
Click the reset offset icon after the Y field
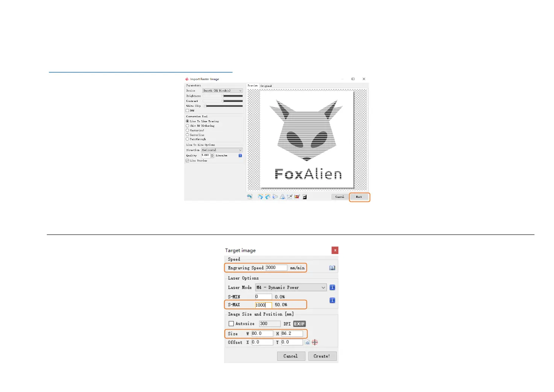click(x=307, y=342)
